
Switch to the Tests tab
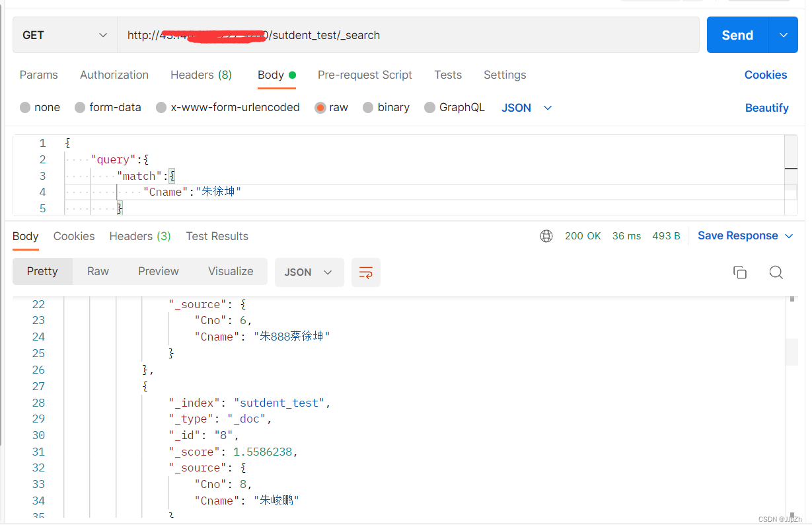point(448,75)
